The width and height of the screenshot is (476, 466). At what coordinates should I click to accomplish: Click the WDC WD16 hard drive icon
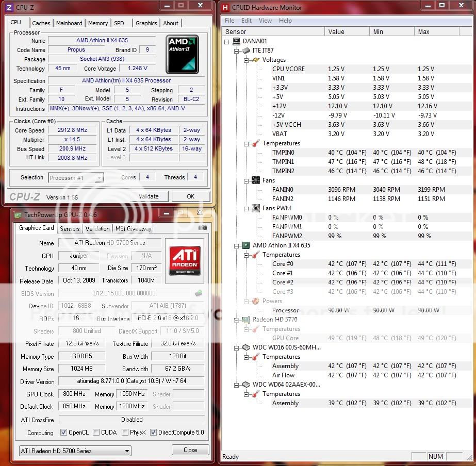pyautogui.click(x=246, y=347)
